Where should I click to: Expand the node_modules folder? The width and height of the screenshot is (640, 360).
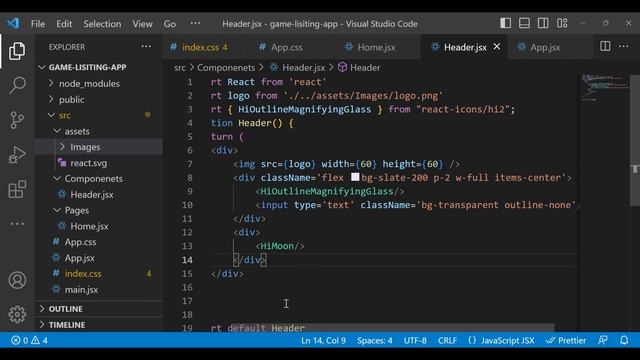coord(89,84)
